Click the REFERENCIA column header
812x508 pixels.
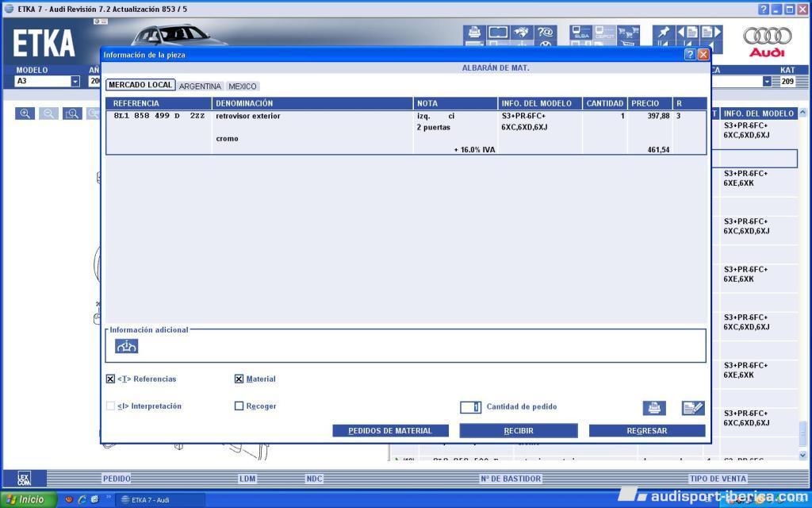(x=159, y=103)
